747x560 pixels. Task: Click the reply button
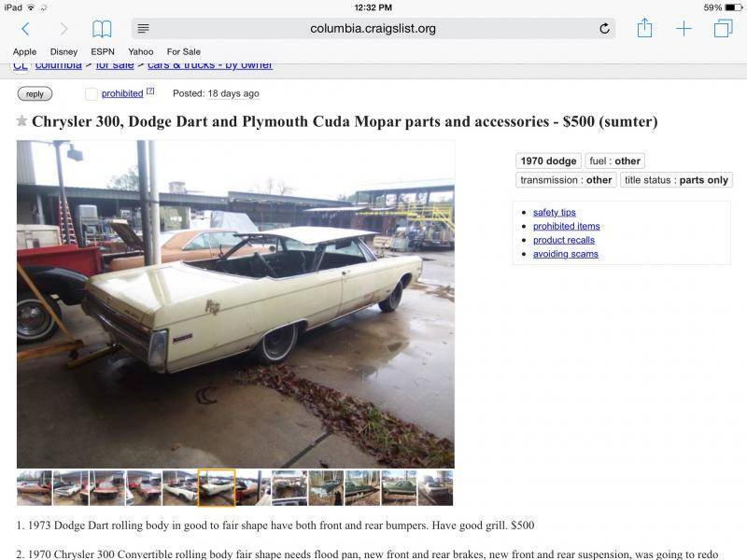coord(35,94)
